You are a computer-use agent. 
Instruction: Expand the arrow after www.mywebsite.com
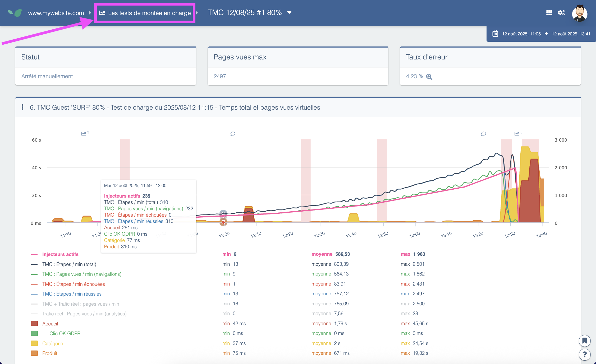tap(90, 13)
